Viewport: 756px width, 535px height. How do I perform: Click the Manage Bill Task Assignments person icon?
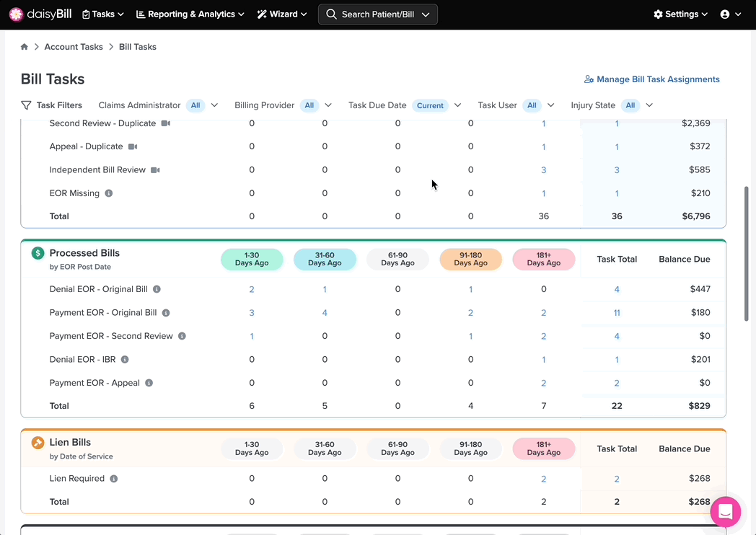tap(589, 79)
